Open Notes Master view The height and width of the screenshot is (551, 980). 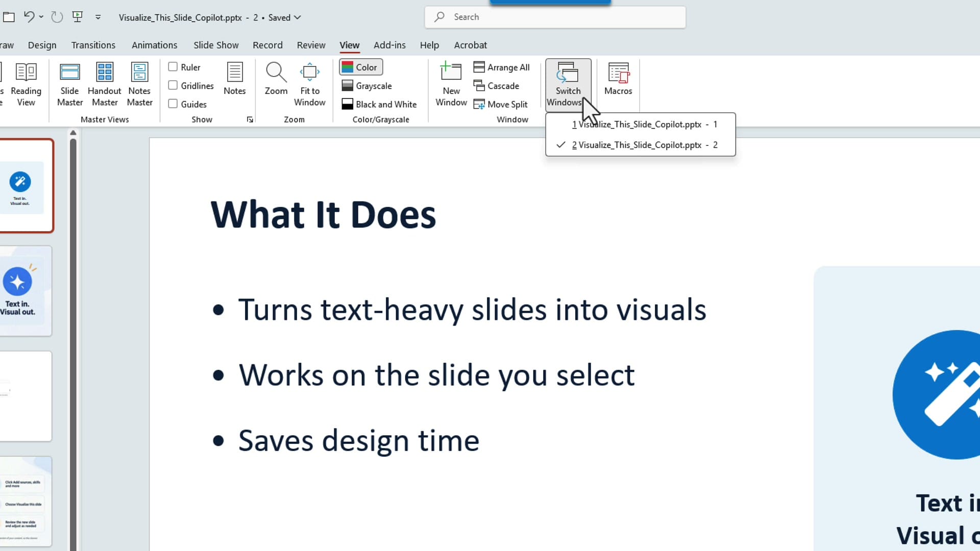coord(139,84)
